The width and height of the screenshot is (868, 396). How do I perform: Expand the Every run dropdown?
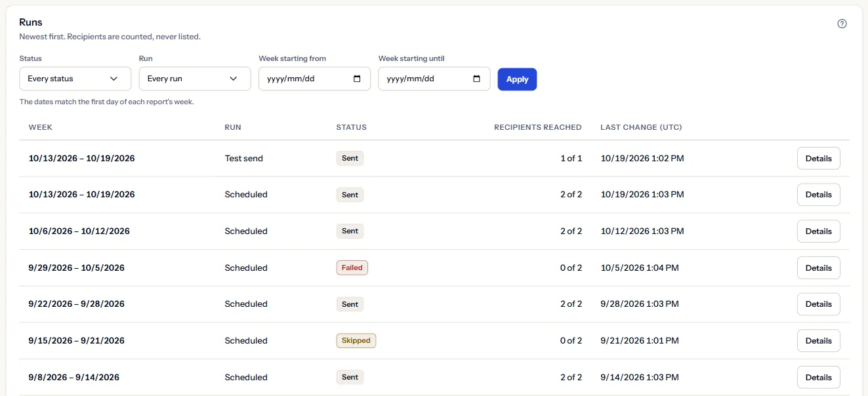click(x=195, y=79)
